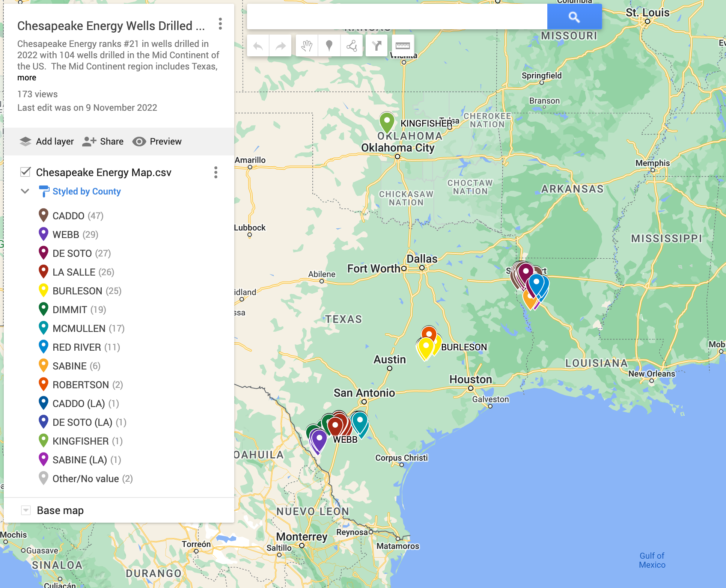Viewport: 726px width, 588px height.
Task: Click the Preview menu item
Action: 157,142
